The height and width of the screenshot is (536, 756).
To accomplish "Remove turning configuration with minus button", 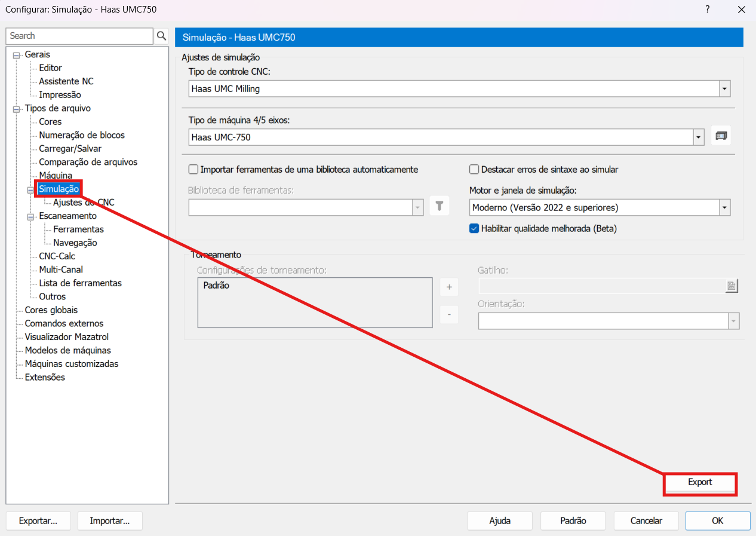I will pyautogui.click(x=449, y=314).
